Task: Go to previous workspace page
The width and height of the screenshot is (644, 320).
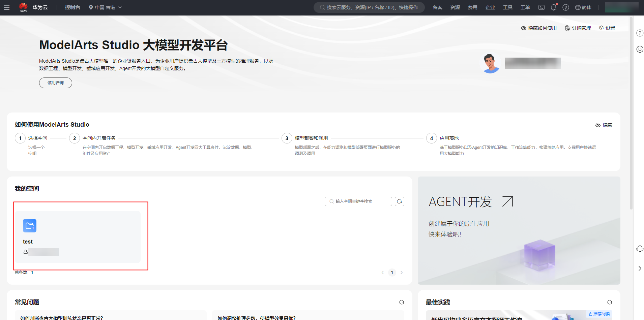Action: pos(383,273)
